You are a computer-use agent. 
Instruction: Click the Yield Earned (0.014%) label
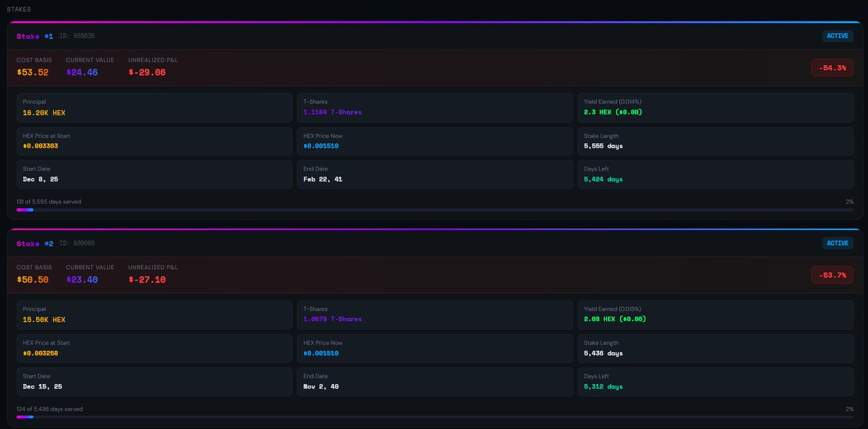[613, 102]
